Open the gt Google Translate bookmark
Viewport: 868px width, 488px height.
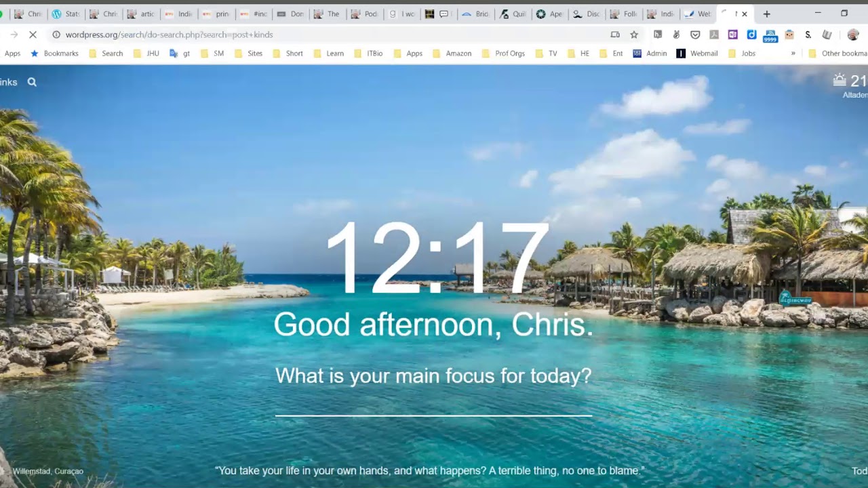click(x=180, y=54)
